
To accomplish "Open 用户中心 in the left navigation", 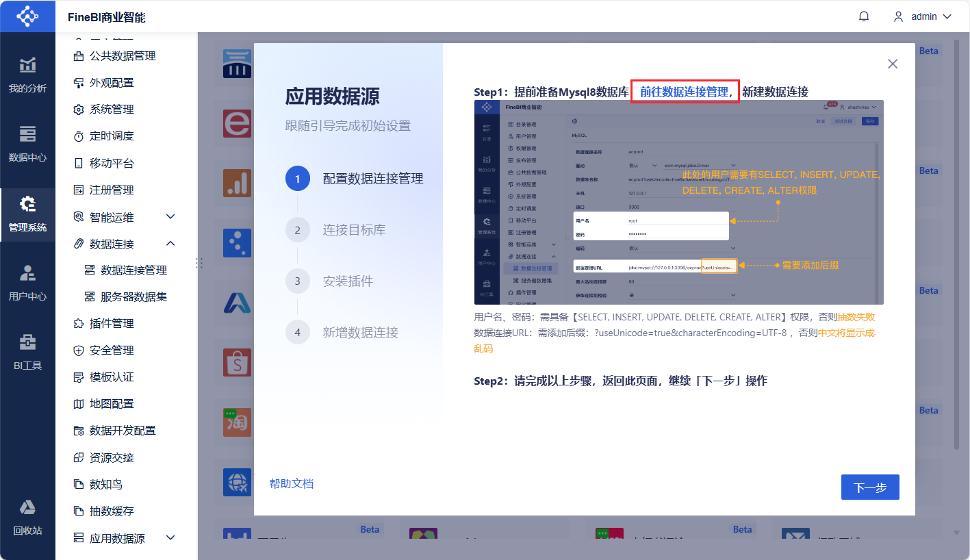I will point(27,283).
